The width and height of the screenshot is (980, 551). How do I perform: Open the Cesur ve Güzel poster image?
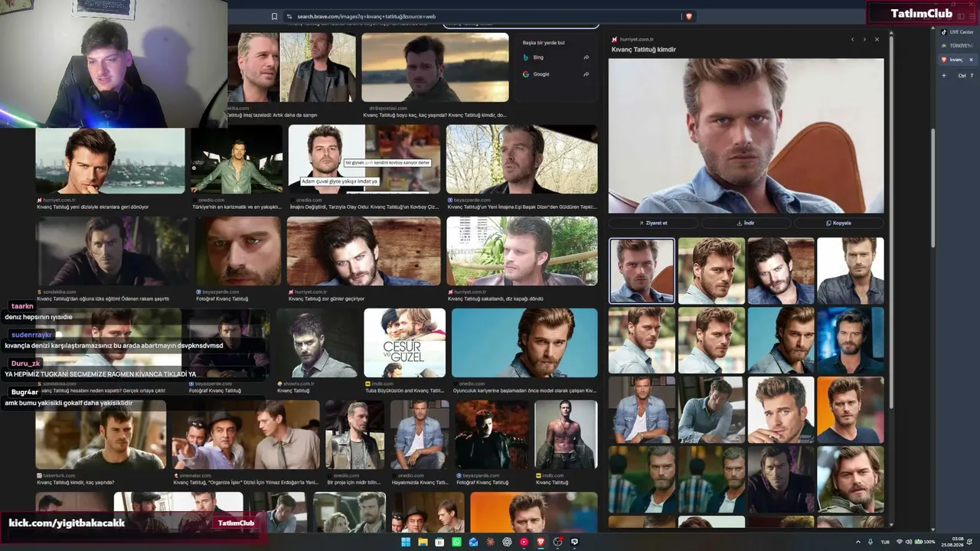coord(404,343)
